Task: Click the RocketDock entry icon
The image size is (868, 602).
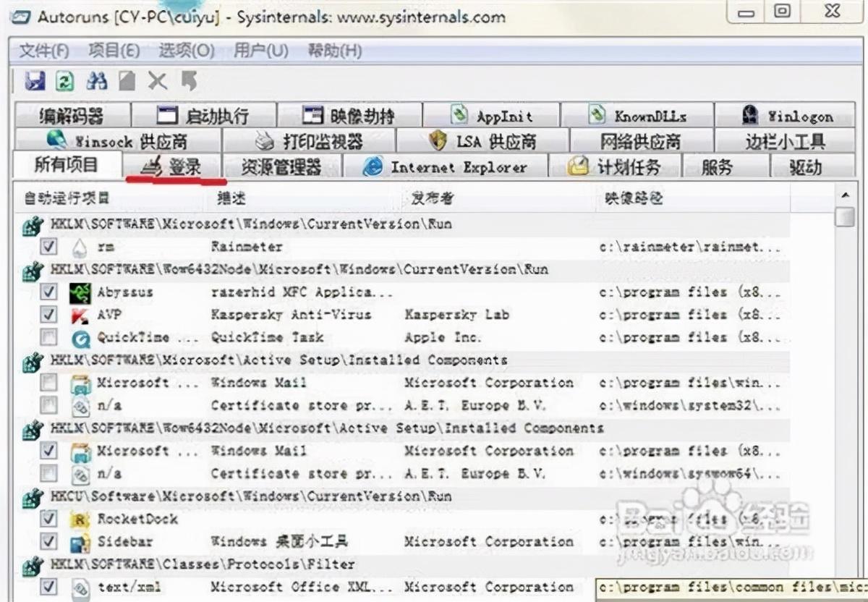Action: pos(80,520)
